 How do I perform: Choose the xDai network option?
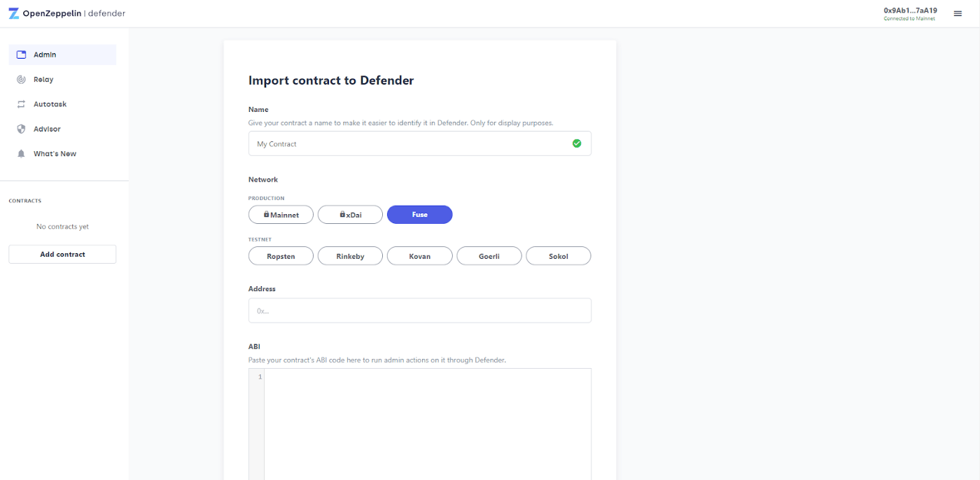pyautogui.click(x=350, y=214)
